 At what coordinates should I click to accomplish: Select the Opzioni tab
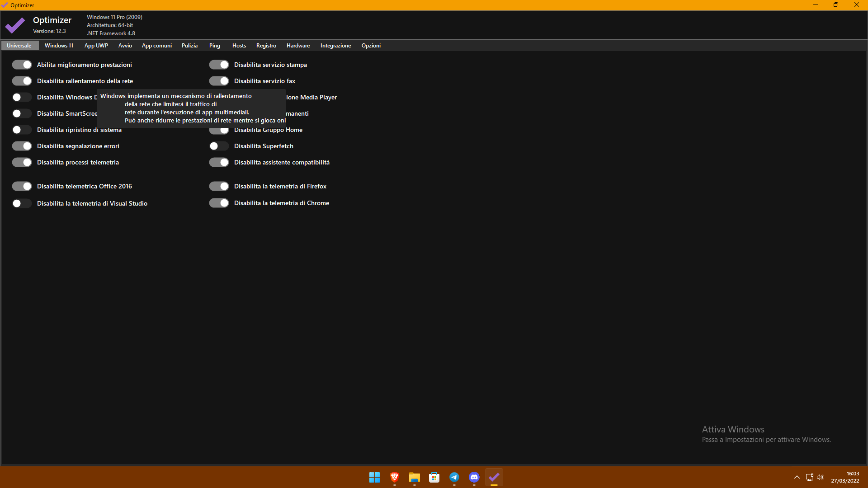(x=371, y=45)
